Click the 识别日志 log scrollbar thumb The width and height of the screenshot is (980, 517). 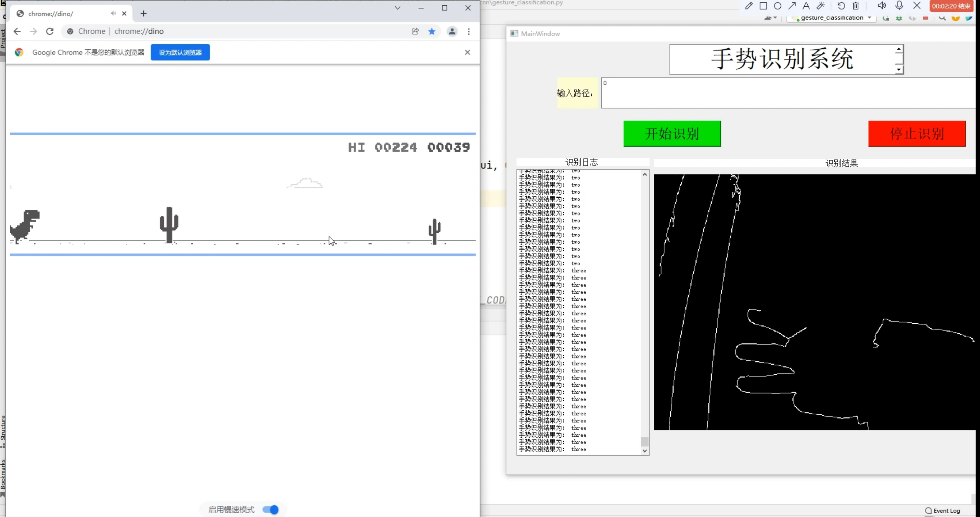[x=644, y=442]
